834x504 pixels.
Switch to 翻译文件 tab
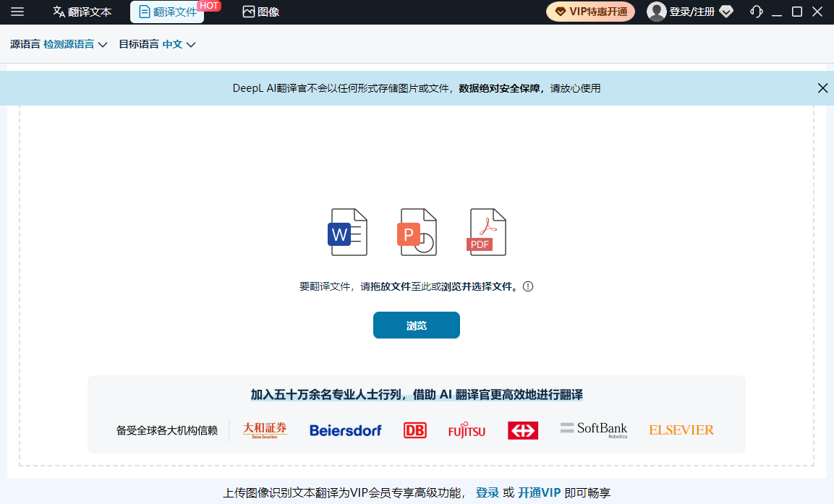[167, 12]
